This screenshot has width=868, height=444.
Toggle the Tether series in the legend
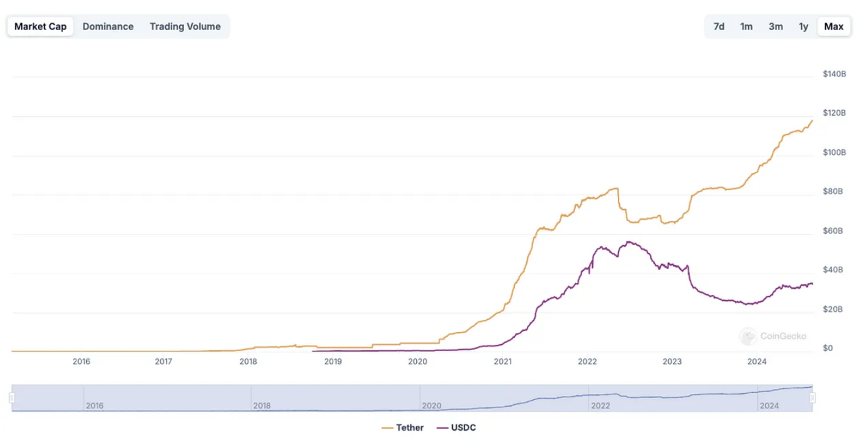402,427
